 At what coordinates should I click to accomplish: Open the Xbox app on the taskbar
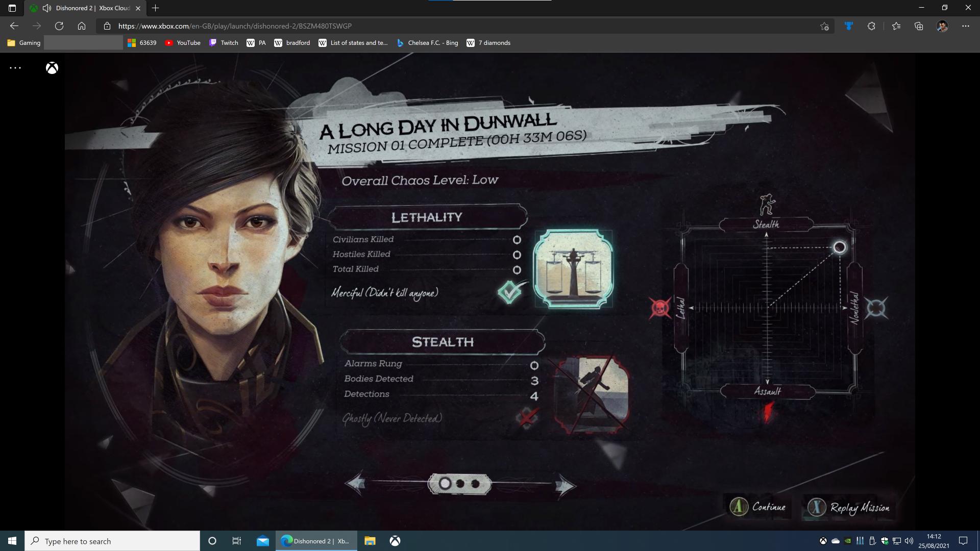click(x=395, y=541)
